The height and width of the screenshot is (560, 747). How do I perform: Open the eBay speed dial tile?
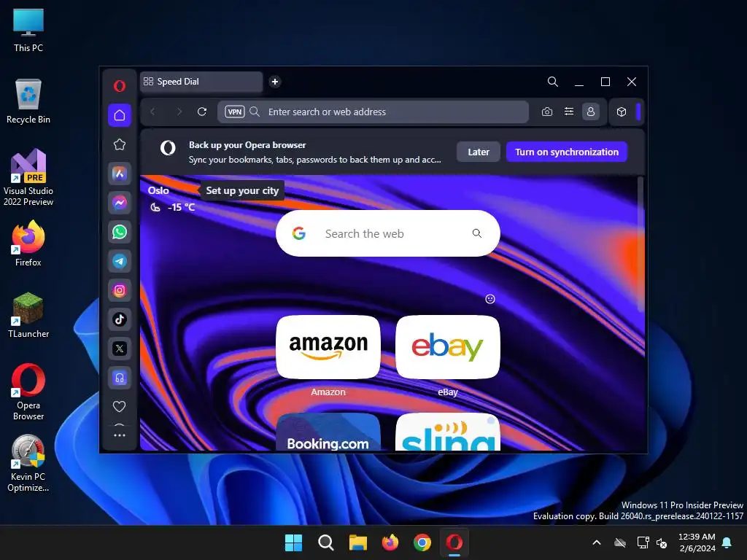tap(448, 347)
